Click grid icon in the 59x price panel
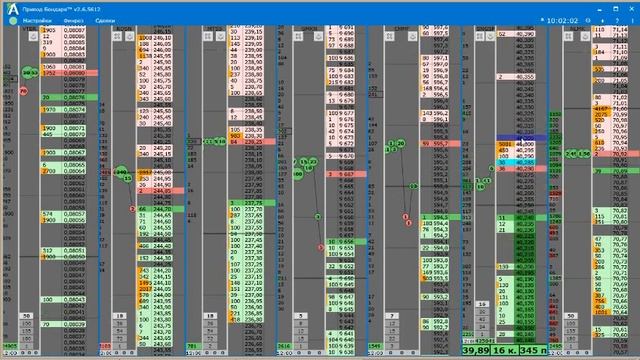 click(390, 37)
